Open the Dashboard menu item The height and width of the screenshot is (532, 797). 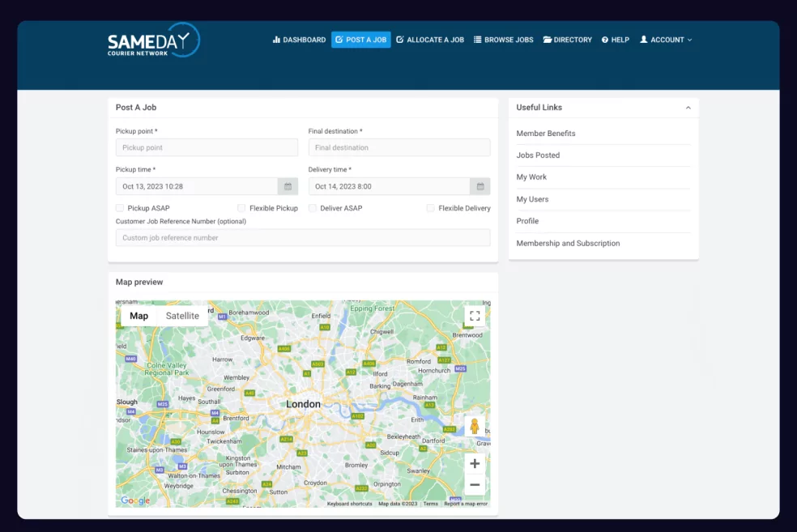pyautogui.click(x=299, y=40)
